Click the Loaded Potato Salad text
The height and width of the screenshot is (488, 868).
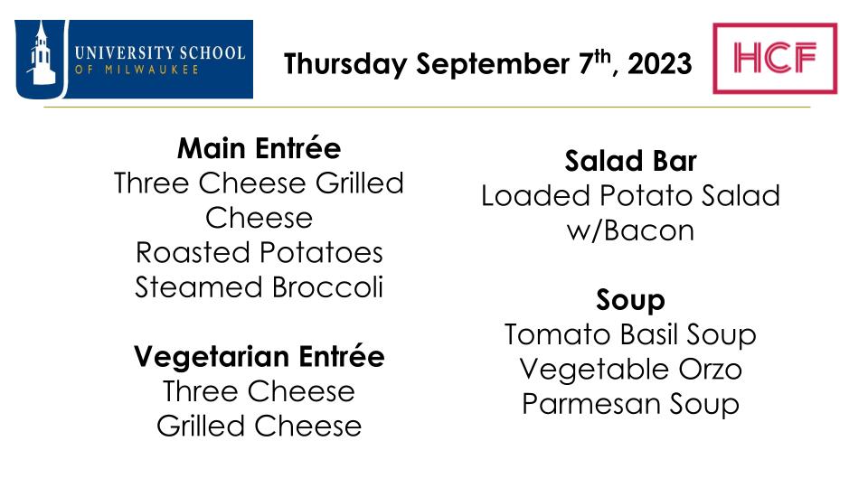click(630, 196)
